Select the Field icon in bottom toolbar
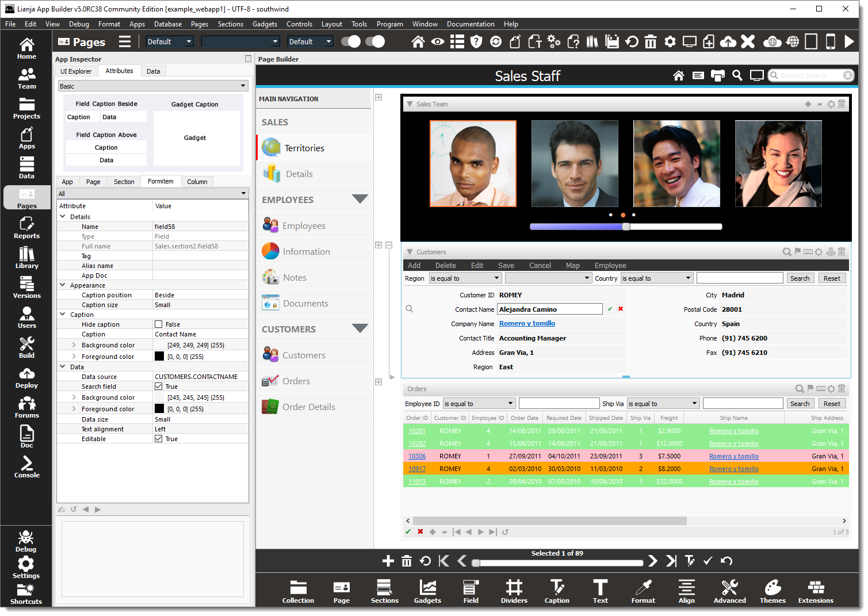Viewport: 868px width, 616px height. tap(471, 591)
